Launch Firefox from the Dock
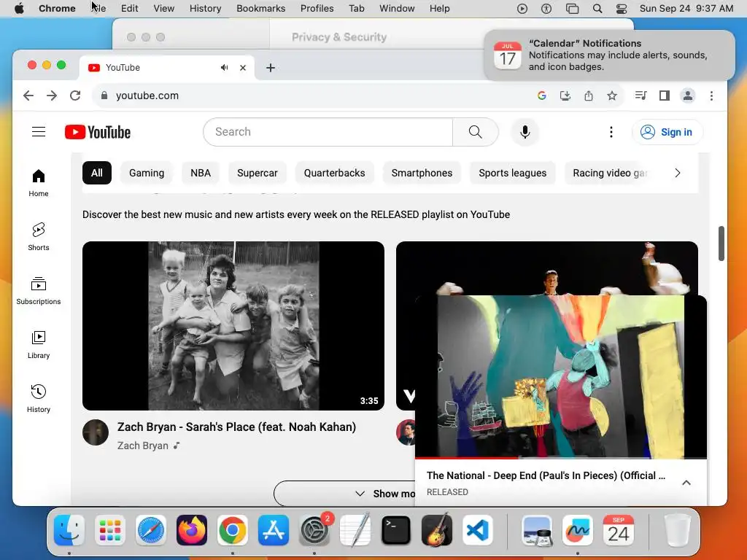 tap(192, 530)
